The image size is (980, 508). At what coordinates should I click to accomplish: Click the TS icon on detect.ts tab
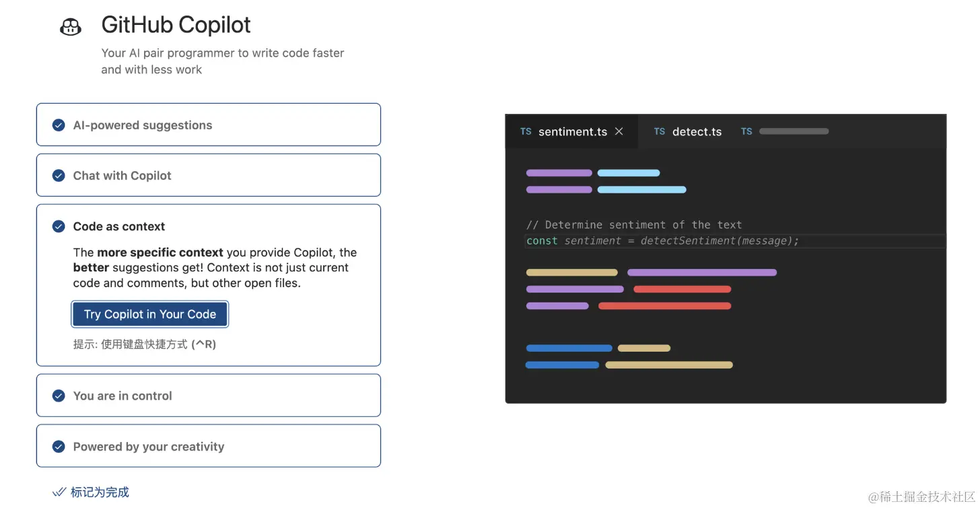click(660, 131)
